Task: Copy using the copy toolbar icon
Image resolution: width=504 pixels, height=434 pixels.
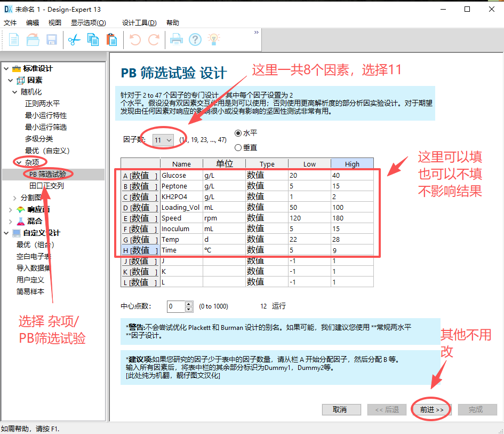Action: click(x=93, y=40)
